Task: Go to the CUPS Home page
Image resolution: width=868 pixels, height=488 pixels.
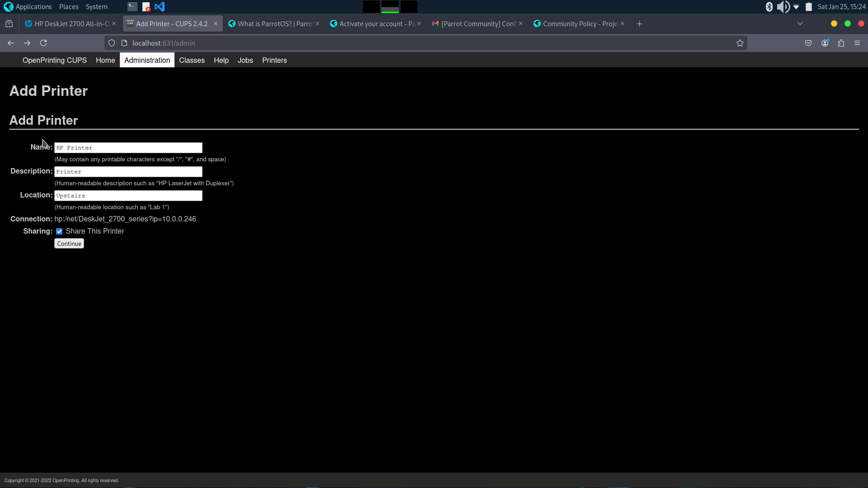Action: point(105,61)
